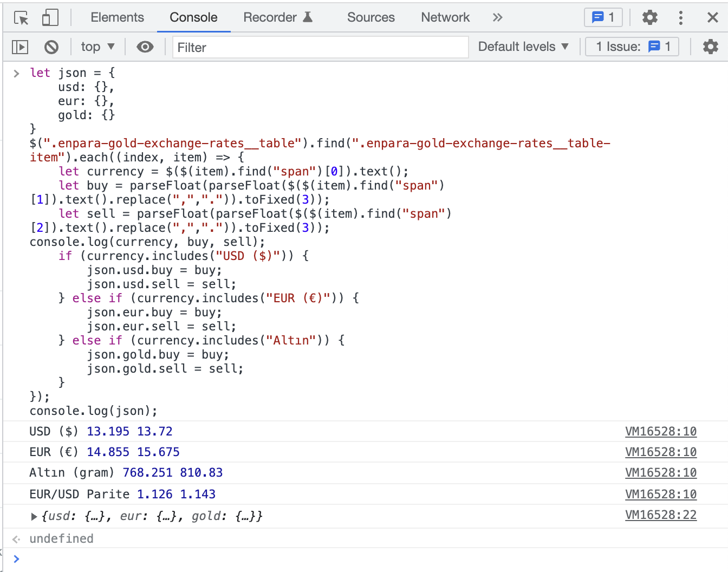Viewport: 728px width, 572px height.
Task: Click the 1 Issue button
Action: (x=632, y=47)
